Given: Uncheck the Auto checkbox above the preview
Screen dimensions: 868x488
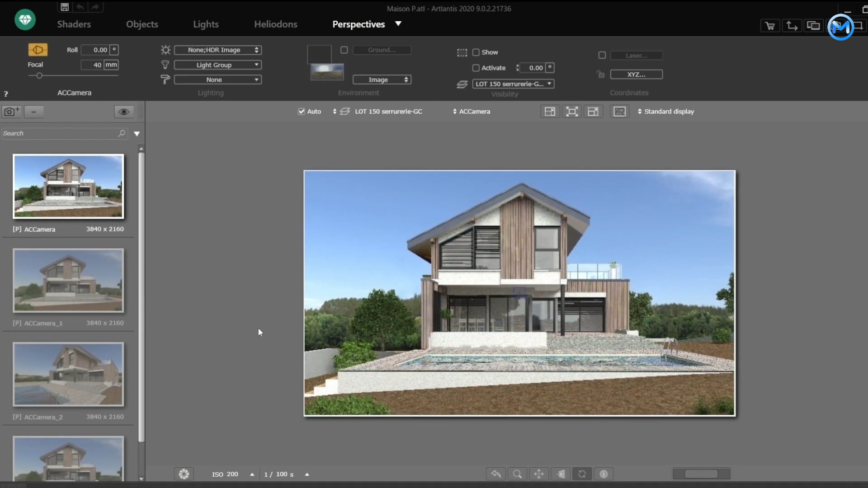Looking at the screenshot, I should pyautogui.click(x=302, y=111).
